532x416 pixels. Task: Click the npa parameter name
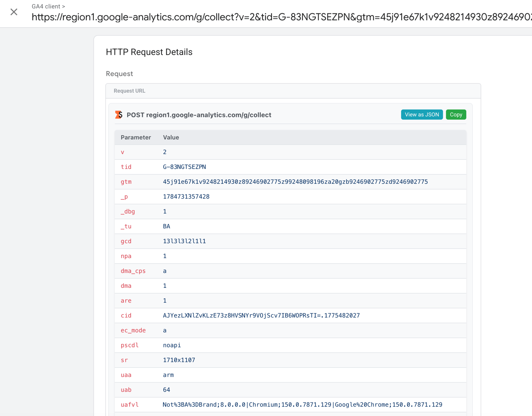click(126, 256)
